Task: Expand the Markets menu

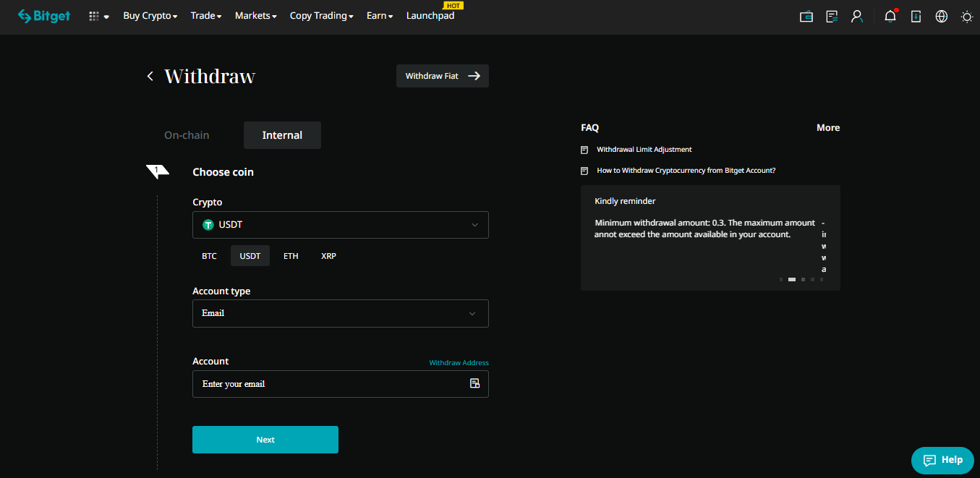Action: (256, 16)
